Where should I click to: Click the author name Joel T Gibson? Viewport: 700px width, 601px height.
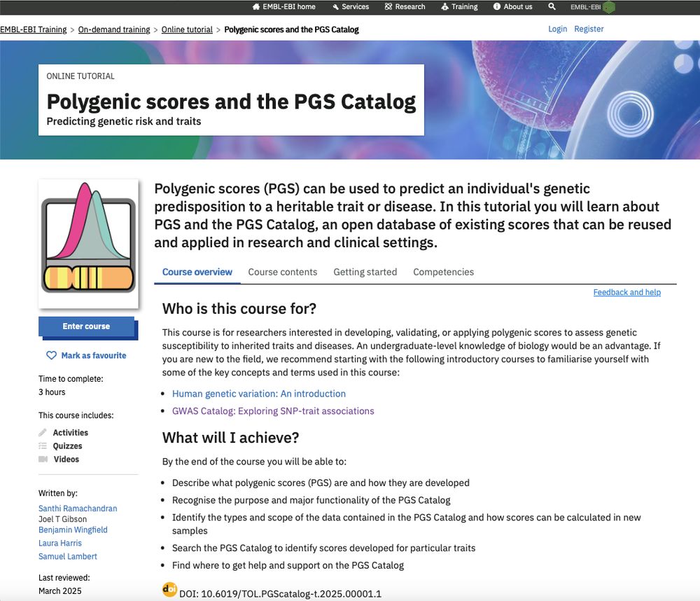(62, 519)
